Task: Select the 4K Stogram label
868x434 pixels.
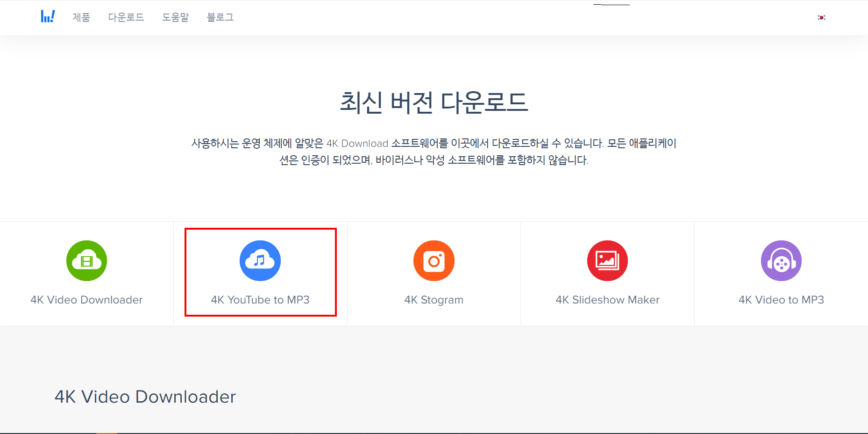Action: 434,300
